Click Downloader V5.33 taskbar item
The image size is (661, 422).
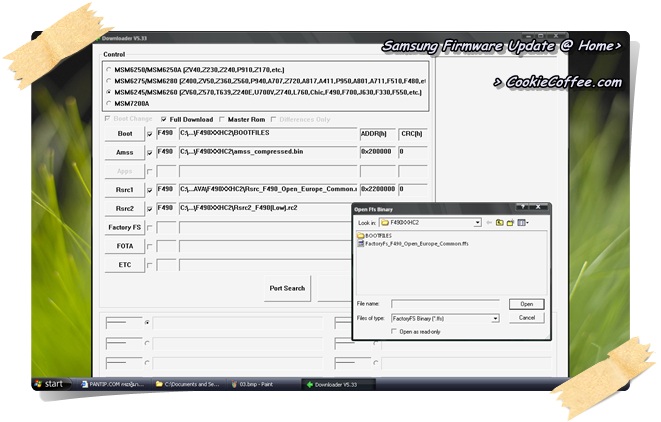click(x=339, y=384)
